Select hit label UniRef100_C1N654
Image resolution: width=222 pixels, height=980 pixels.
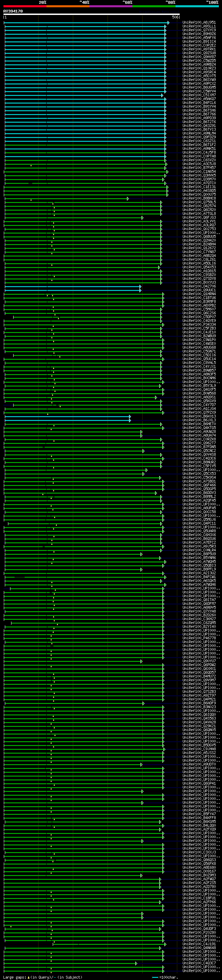click(x=199, y=172)
